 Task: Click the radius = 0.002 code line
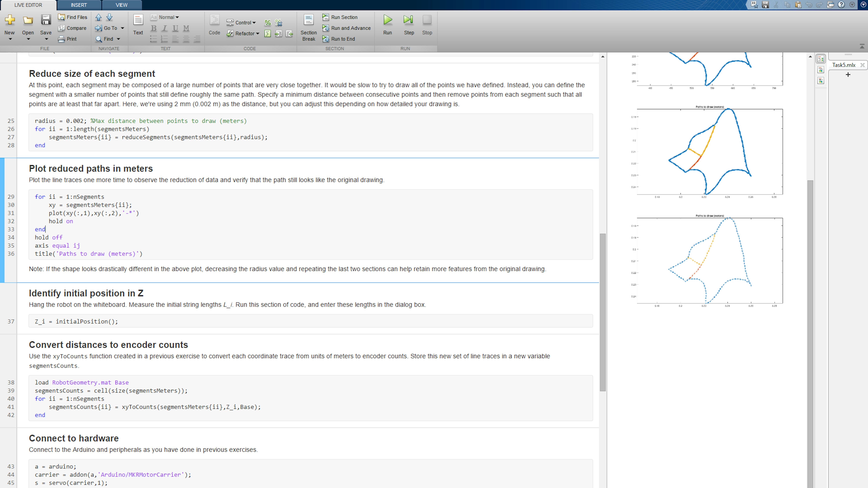[141, 121]
